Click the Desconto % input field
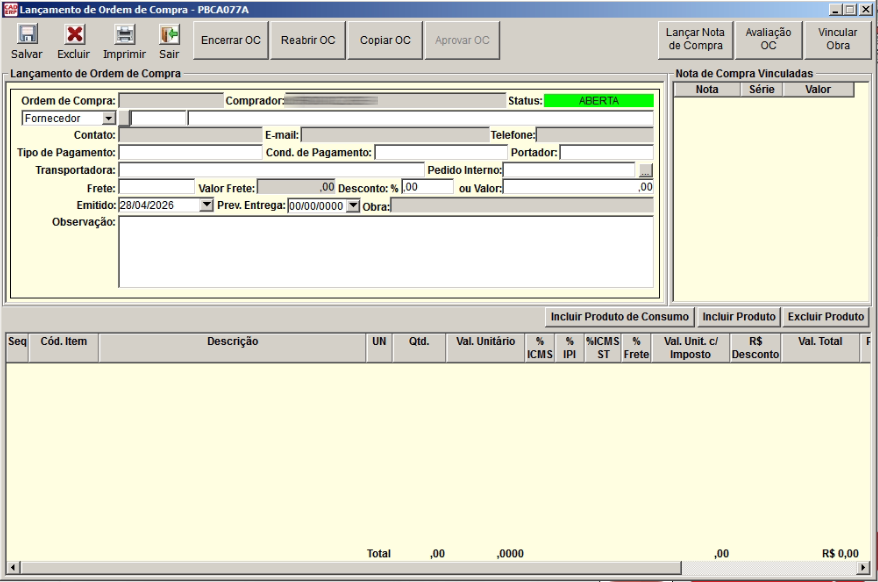Screen dimensions: 878x582 (x=427, y=187)
